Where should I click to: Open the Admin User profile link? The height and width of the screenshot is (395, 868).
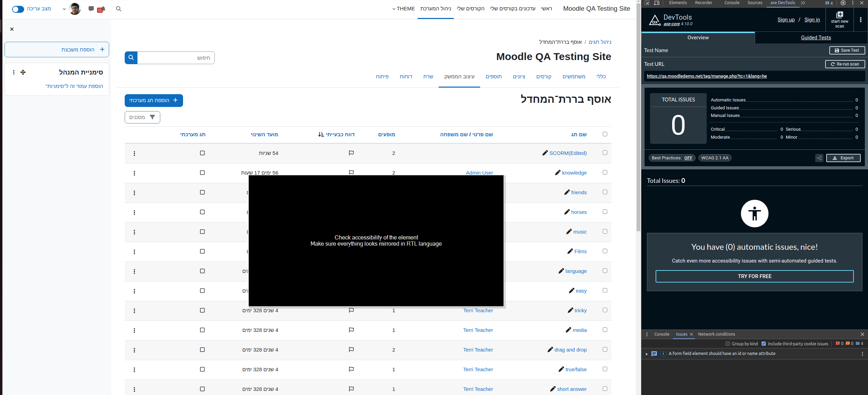pyautogui.click(x=479, y=172)
